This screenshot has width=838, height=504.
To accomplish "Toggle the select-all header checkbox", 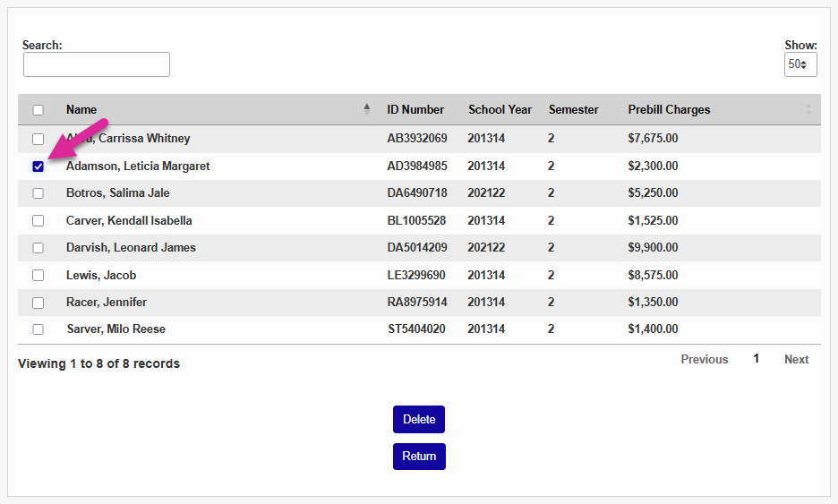I will (x=38, y=110).
